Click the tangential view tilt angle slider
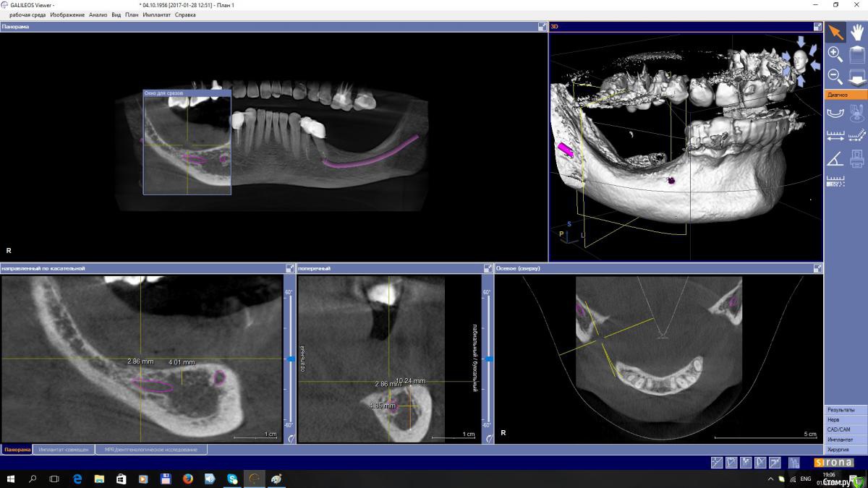The width and height of the screenshot is (868, 488). click(x=290, y=359)
